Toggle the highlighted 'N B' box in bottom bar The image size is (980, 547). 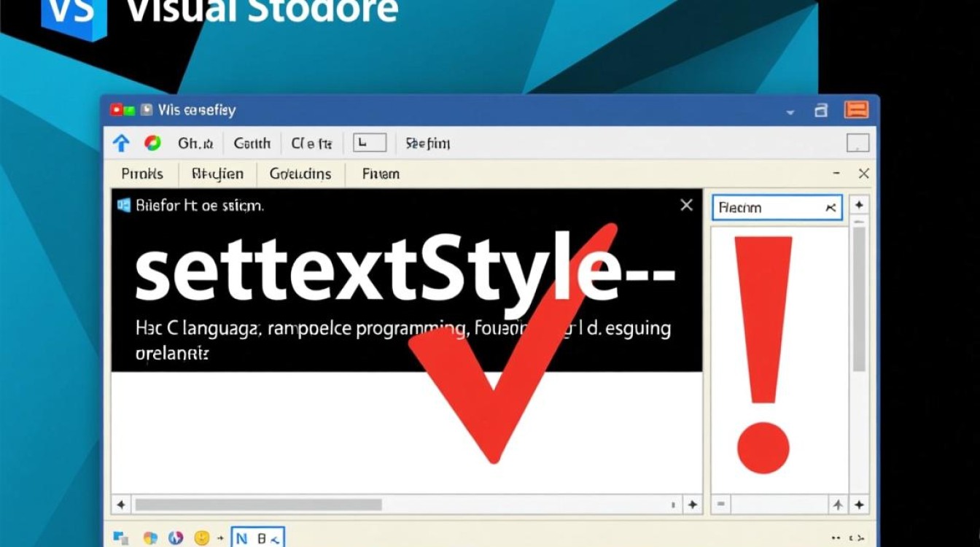pyautogui.click(x=257, y=538)
